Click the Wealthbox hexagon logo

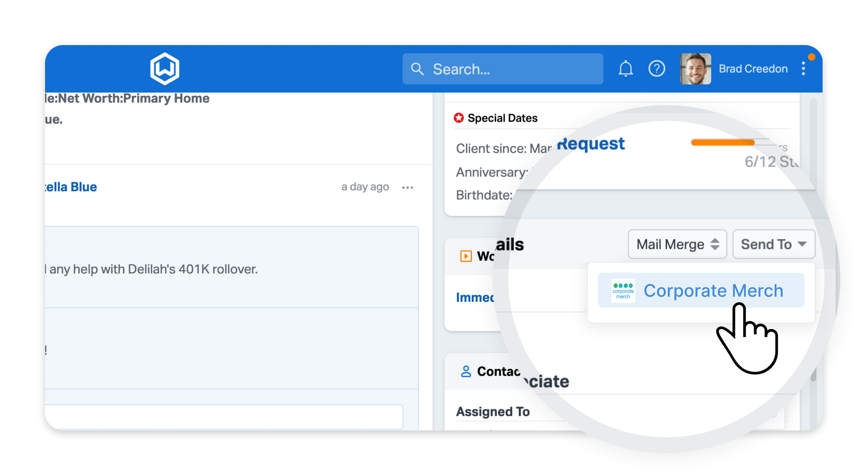164,68
